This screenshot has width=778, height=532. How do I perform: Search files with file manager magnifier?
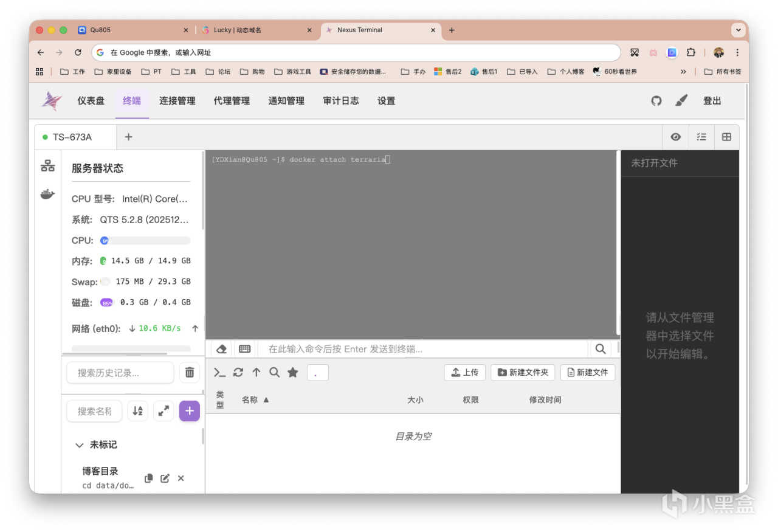[x=275, y=373]
